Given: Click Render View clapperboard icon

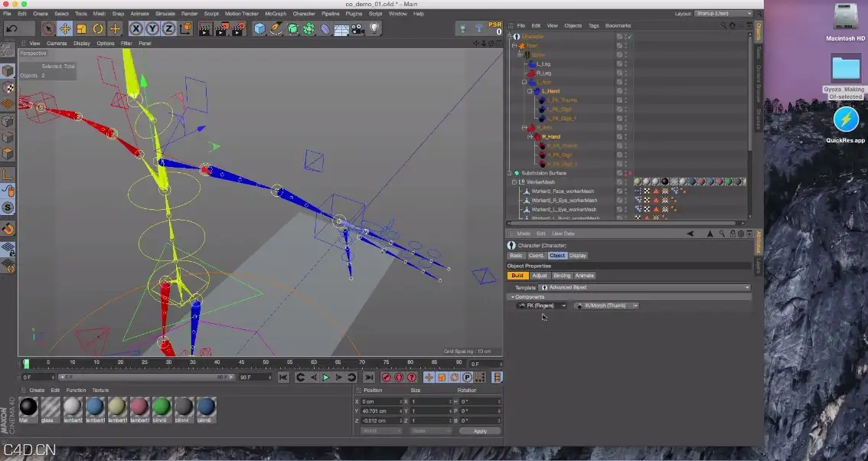Looking at the screenshot, I should click(205, 28).
